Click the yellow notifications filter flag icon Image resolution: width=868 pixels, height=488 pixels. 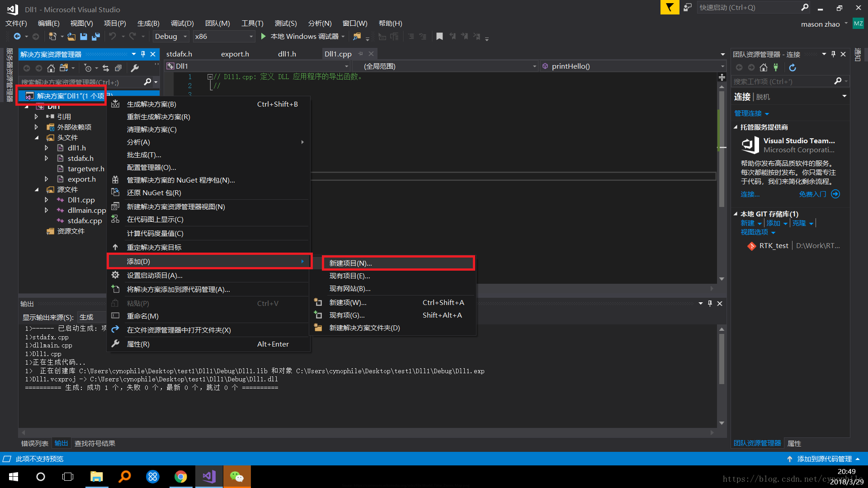(670, 7)
